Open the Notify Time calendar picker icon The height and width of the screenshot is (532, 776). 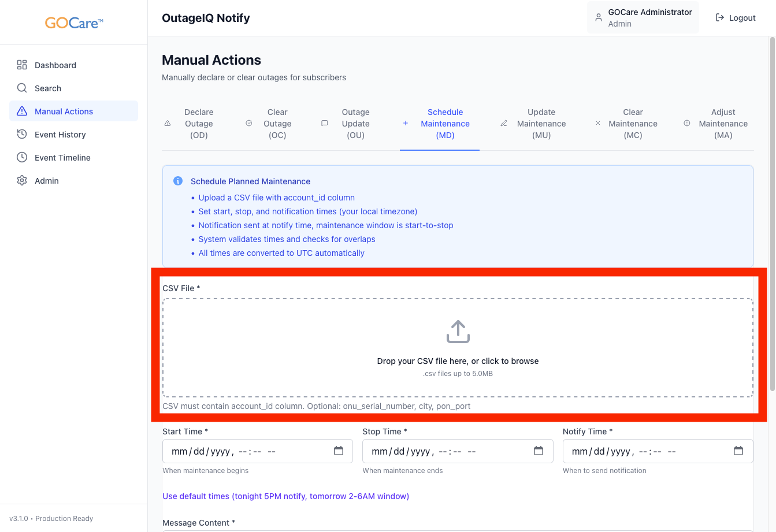[738, 451]
